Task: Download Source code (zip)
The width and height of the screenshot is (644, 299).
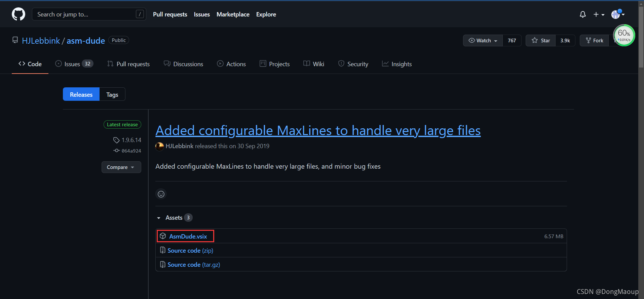Action: 190,250
